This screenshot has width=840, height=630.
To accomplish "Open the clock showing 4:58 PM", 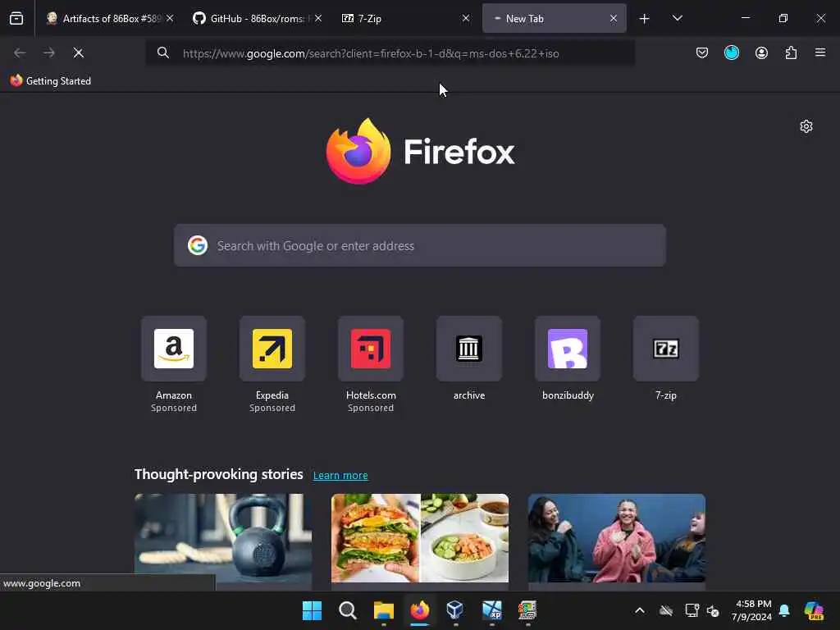I will [752, 610].
